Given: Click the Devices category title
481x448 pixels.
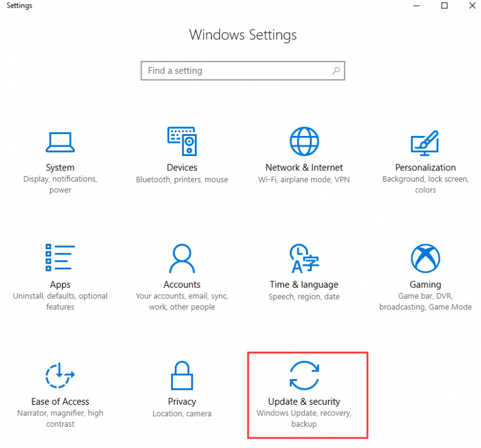Looking at the screenshot, I should [182, 167].
